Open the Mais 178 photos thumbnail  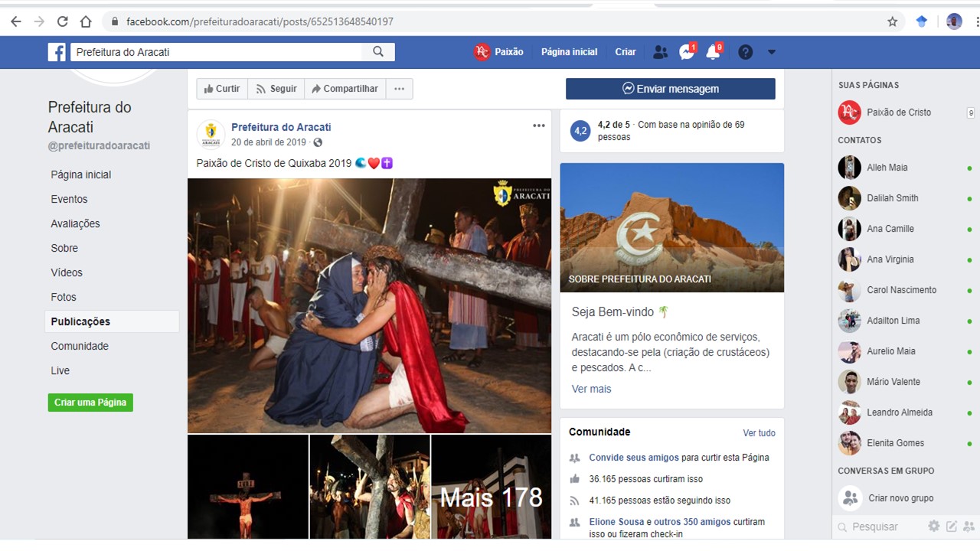(x=491, y=487)
